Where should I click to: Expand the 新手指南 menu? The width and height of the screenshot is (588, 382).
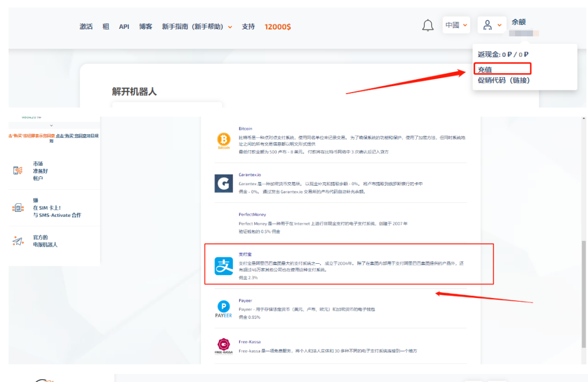click(x=197, y=27)
